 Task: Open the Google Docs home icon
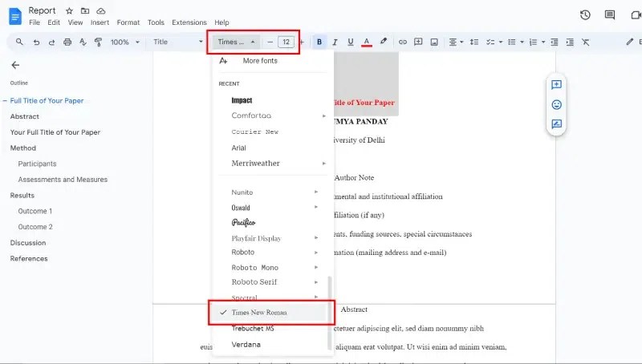[15, 16]
